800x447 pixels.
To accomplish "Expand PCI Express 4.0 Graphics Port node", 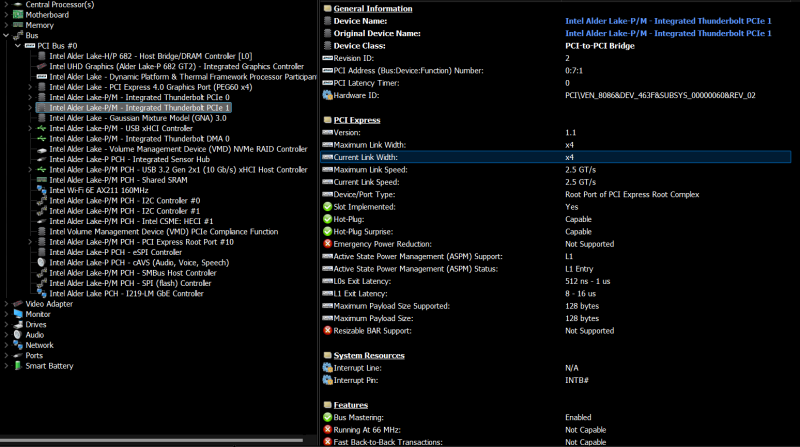I will [30, 87].
